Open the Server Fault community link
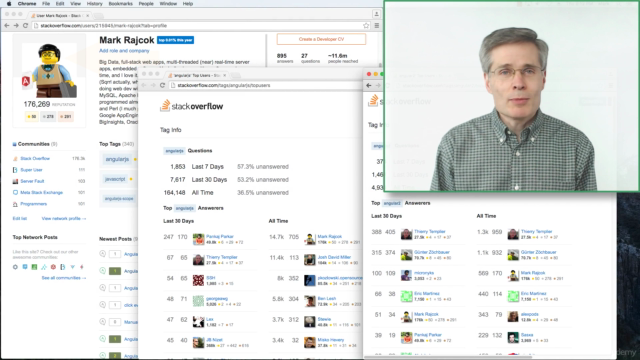Viewport: 640px width, 360px height. point(32,181)
